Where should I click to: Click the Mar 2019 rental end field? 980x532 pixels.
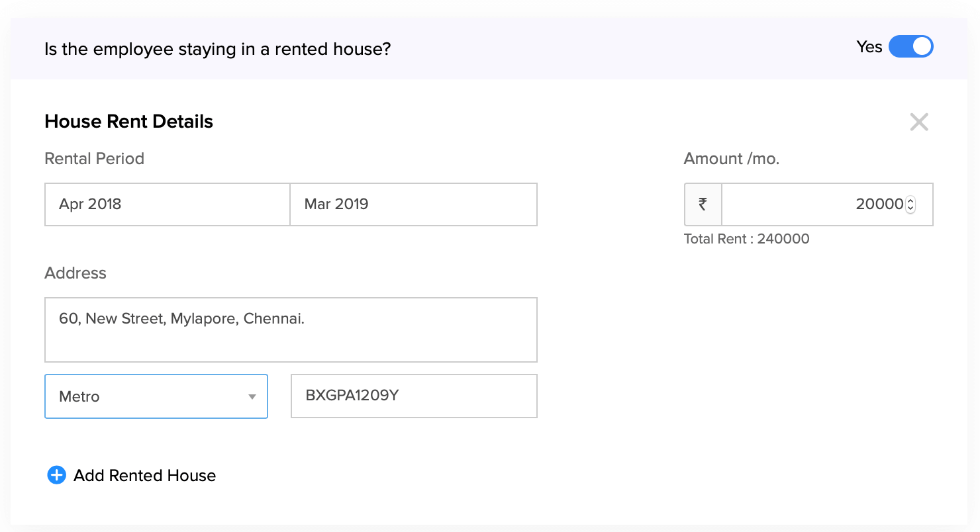[x=413, y=204]
